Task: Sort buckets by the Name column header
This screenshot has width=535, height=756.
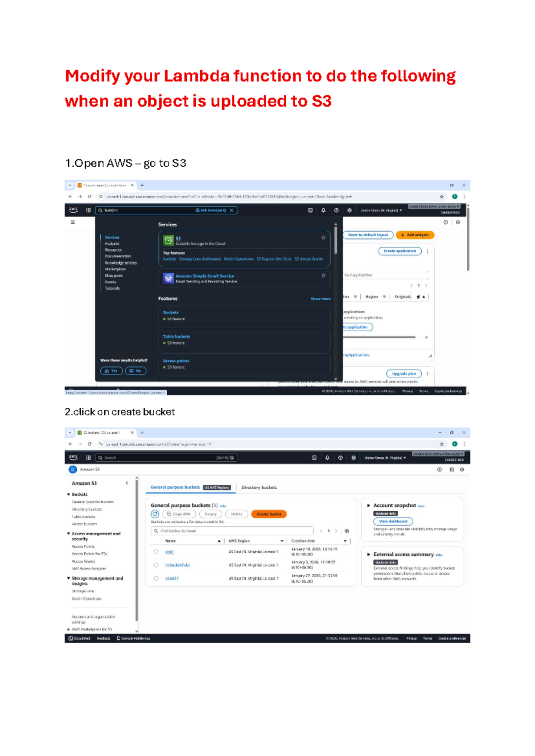Action: [170, 541]
